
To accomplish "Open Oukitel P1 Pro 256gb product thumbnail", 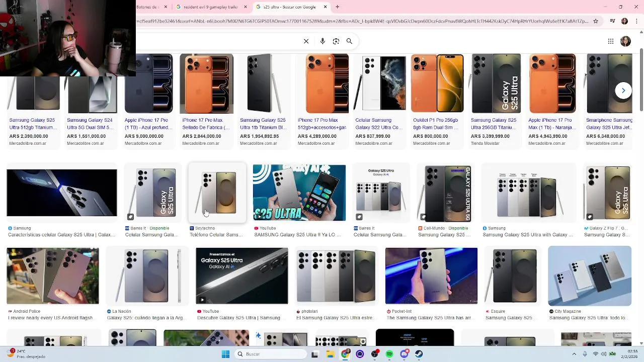I will [437, 83].
